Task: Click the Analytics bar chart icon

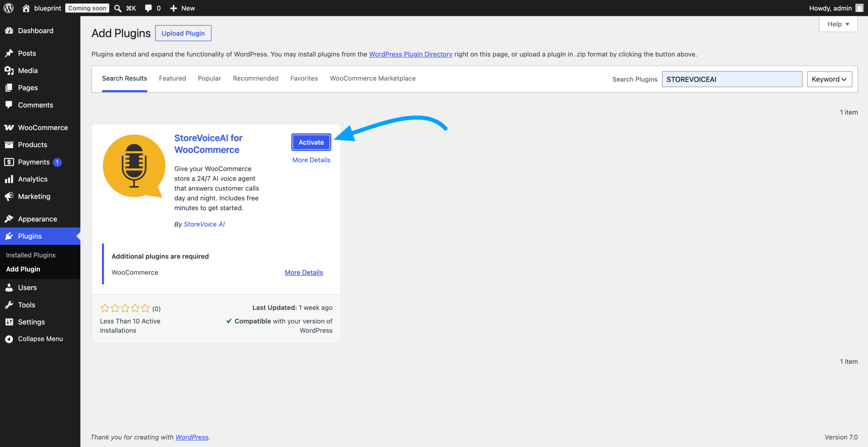Action: pyautogui.click(x=9, y=179)
